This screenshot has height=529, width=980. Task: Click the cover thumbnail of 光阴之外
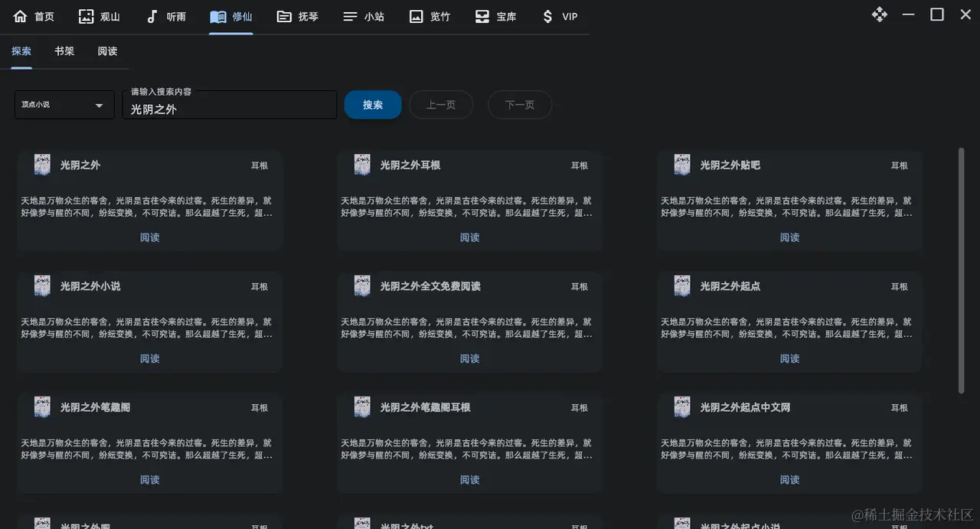point(42,165)
